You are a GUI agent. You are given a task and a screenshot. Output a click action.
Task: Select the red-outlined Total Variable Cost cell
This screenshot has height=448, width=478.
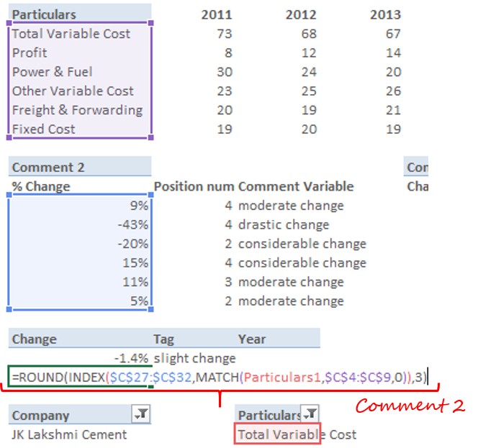point(279,434)
